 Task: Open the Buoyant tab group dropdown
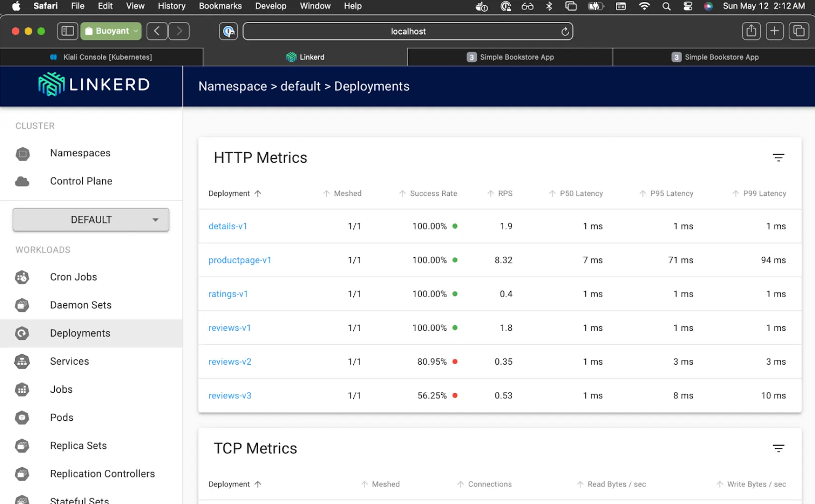tap(111, 31)
